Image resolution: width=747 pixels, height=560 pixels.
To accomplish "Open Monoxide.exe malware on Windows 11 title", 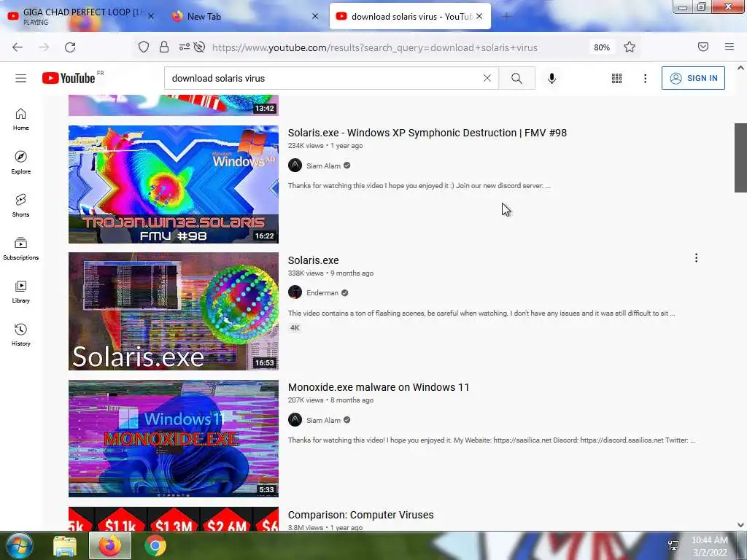I will (x=379, y=387).
